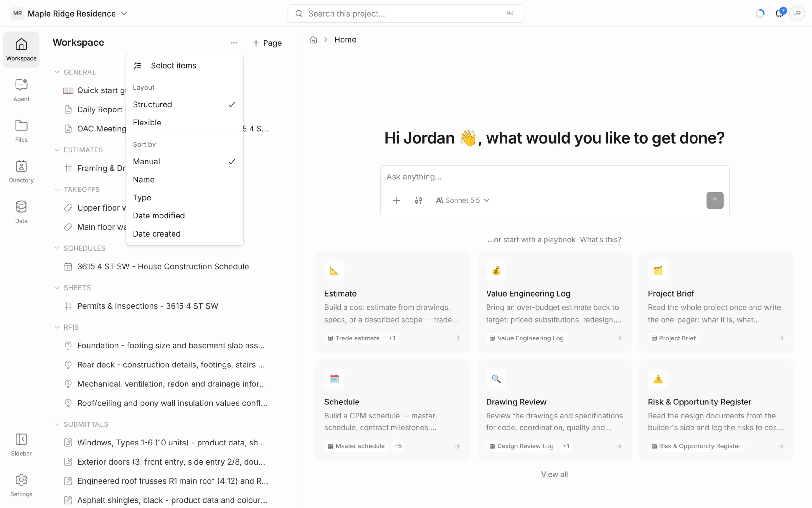Viewport: 812px width, 508px height.
Task: Go to the Directory section
Action: click(x=21, y=171)
